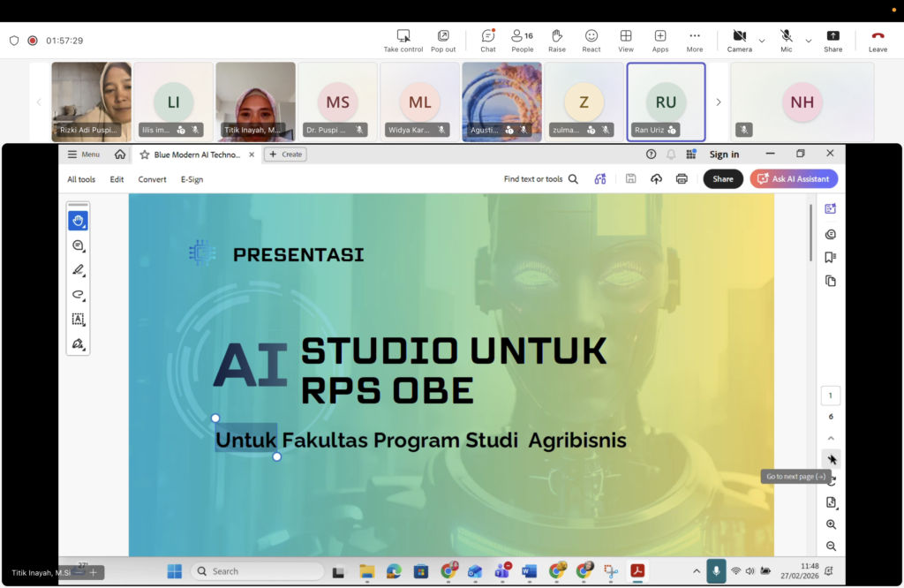The width and height of the screenshot is (904, 588).
Task: Open the Chat panel in the meeting
Action: [487, 36]
